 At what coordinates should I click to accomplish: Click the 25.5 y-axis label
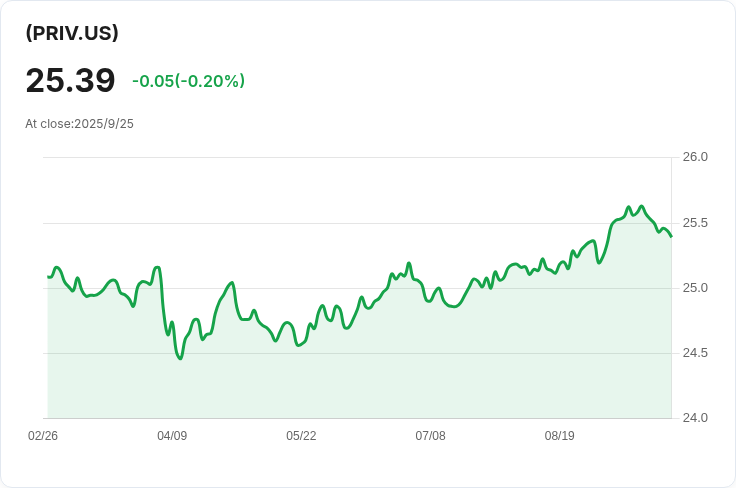tap(695, 222)
